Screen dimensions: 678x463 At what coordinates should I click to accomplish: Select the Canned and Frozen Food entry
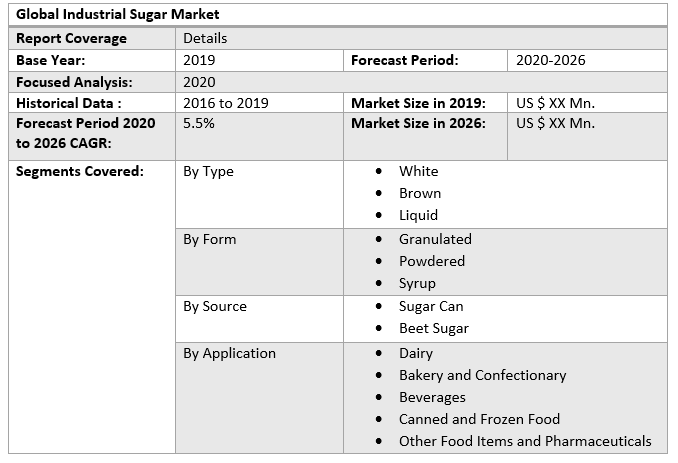(x=479, y=419)
